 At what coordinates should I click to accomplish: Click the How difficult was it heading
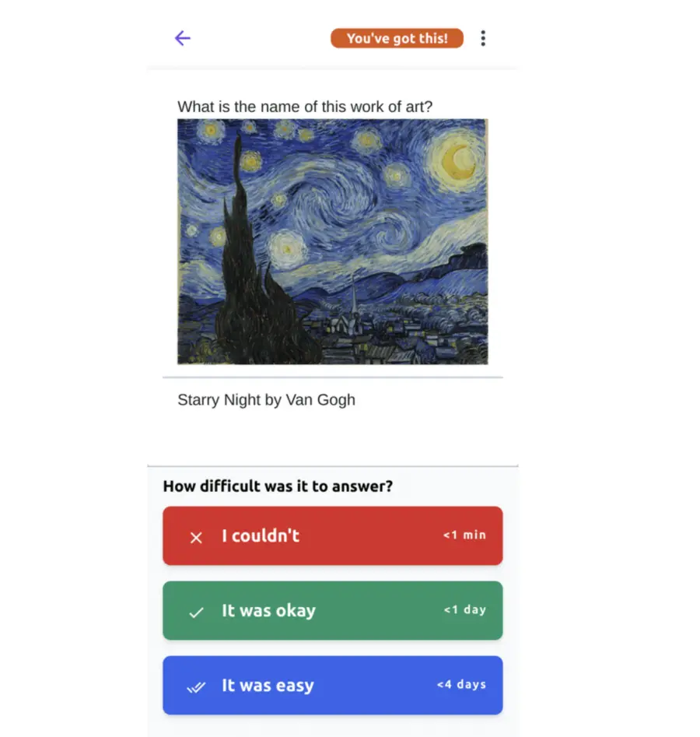(278, 486)
